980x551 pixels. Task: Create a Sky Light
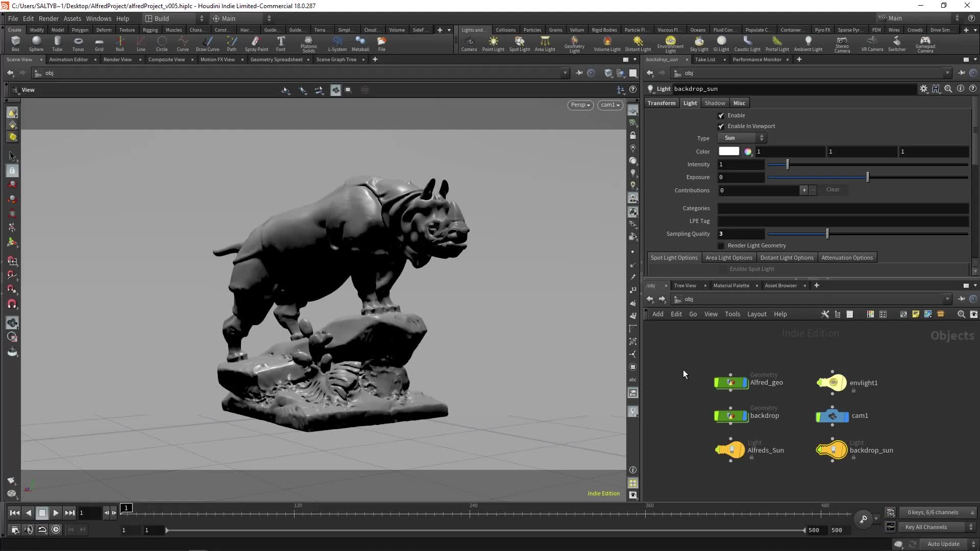tap(699, 44)
